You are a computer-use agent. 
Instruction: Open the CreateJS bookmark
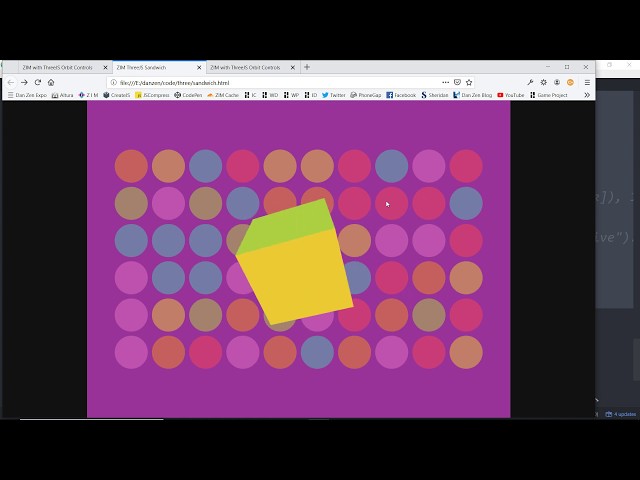pos(117,95)
